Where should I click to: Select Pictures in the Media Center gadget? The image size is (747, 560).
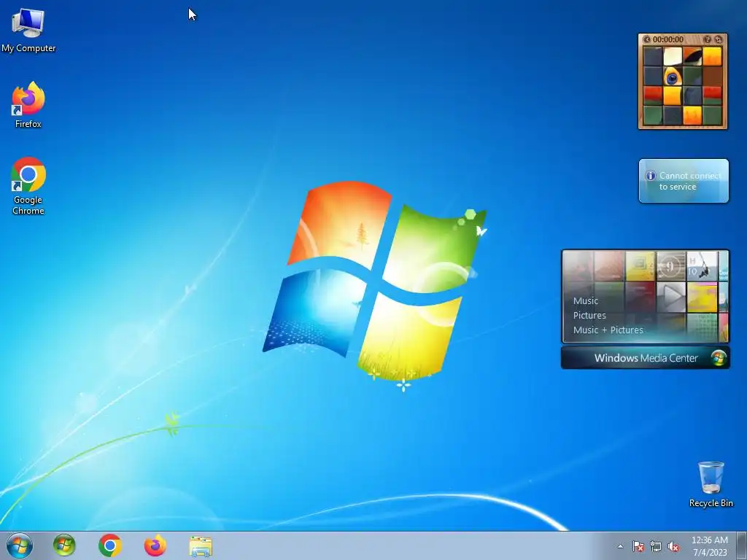[589, 315]
